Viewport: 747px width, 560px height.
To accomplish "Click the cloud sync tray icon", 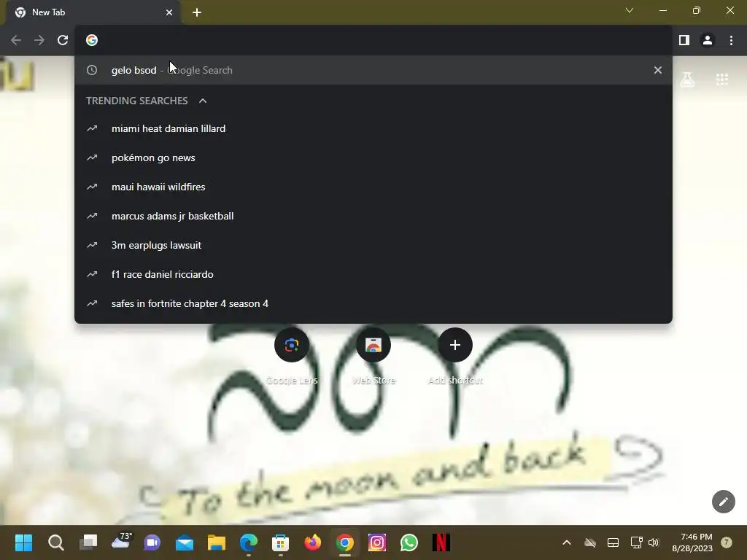I will (589, 542).
